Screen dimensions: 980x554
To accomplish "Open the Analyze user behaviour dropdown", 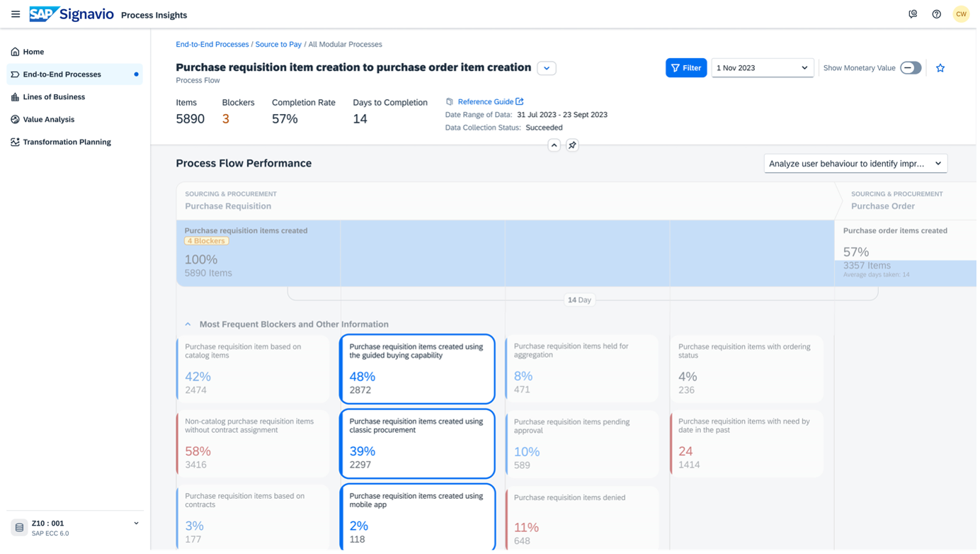I will tap(855, 164).
